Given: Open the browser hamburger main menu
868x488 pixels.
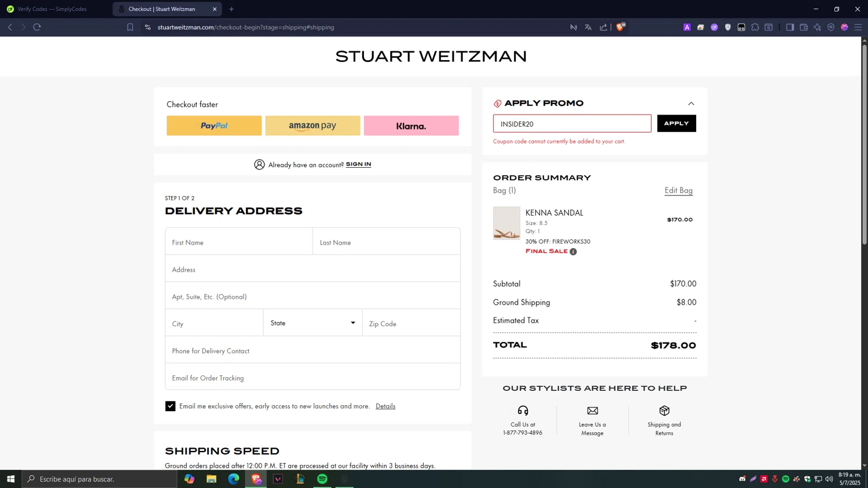Looking at the screenshot, I should point(858,27).
